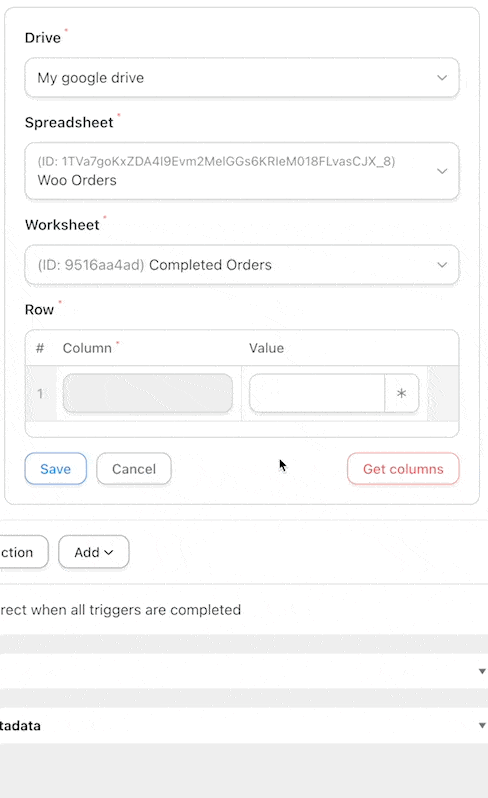Click row number 1 cell

pyautogui.click(x=40, y=393)
